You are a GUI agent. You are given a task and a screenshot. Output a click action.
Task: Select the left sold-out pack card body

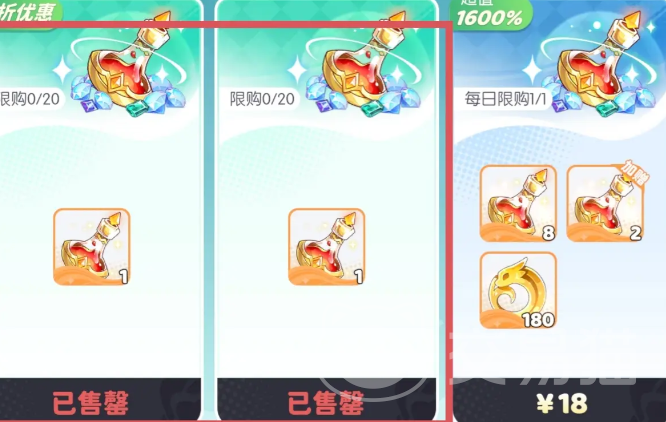[x=101, y=211]
